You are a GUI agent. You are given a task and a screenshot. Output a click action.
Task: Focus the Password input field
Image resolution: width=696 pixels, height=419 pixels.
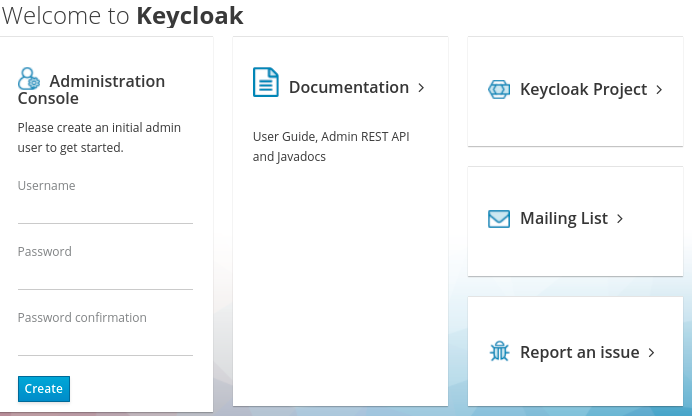[105, 277]
